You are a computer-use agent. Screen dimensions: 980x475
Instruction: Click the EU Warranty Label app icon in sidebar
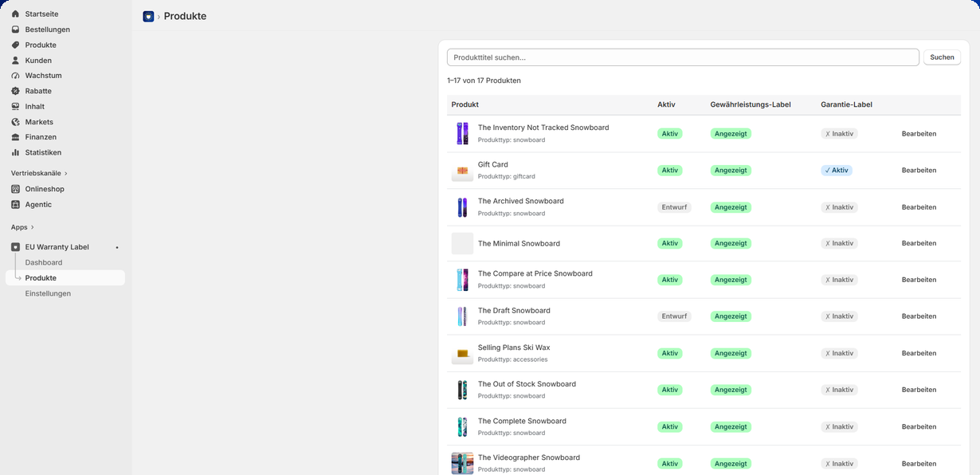(x=16, y=247)
